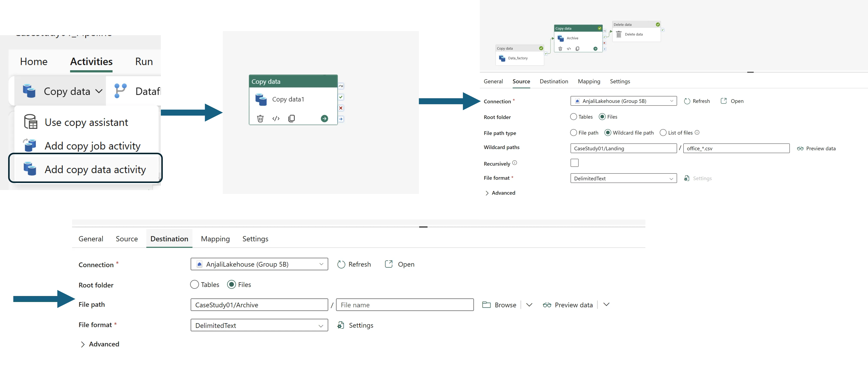Click Preview data glasses icon next to wildcard paths
The image size is (868, 379).
[800, 149]
